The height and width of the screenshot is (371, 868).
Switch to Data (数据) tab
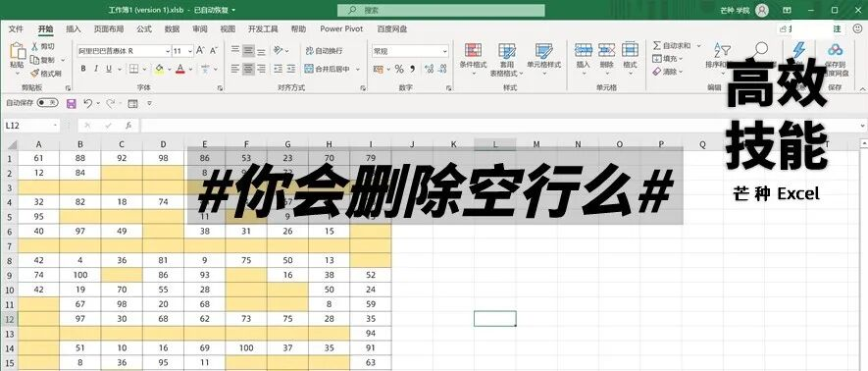172,28
